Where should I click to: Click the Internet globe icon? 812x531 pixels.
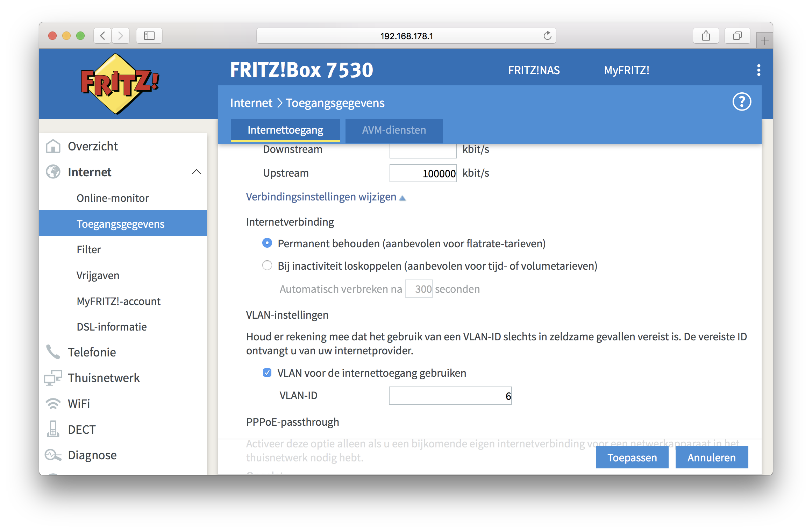pos(53,172)
